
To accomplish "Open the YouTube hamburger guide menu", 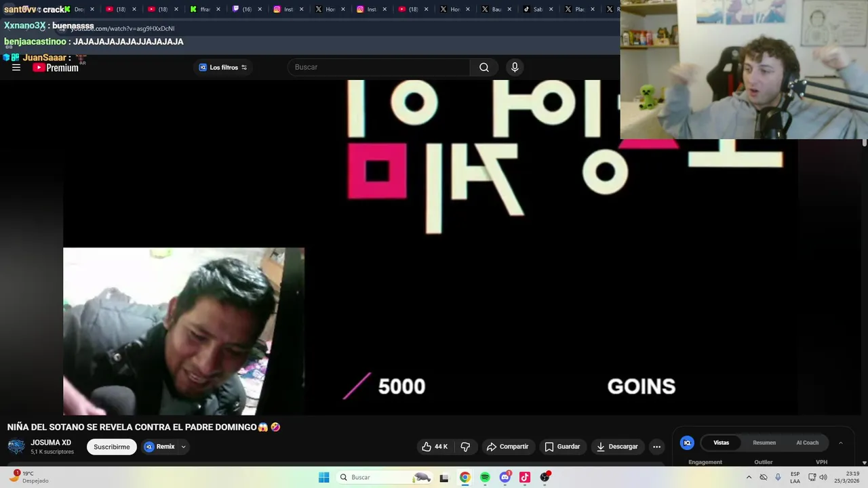I will 16,67.
